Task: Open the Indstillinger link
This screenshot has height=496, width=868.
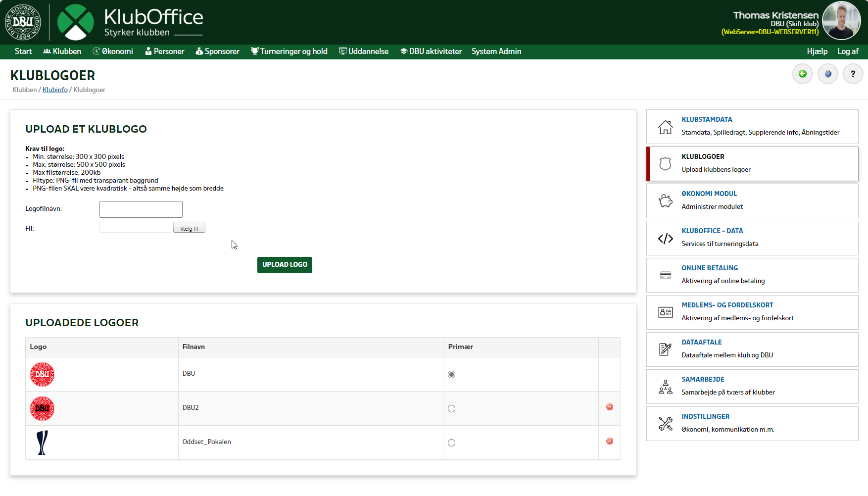Action: [705, 417]
